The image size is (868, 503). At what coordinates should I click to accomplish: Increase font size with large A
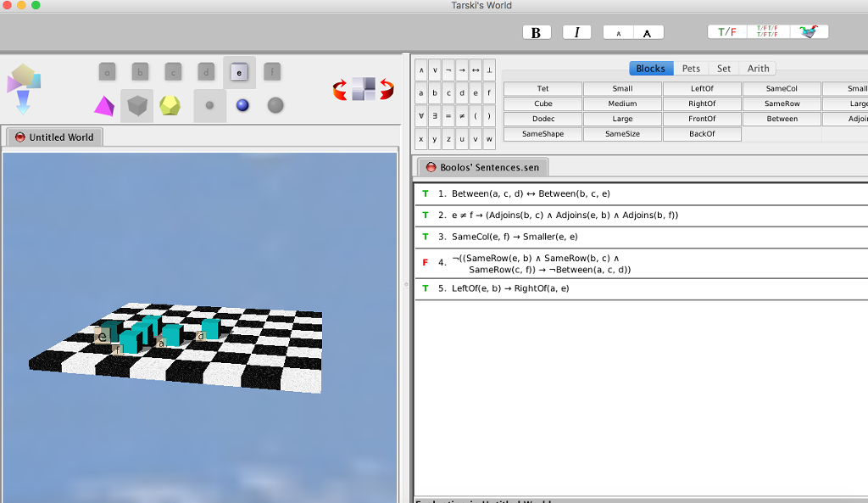[648, 33]
